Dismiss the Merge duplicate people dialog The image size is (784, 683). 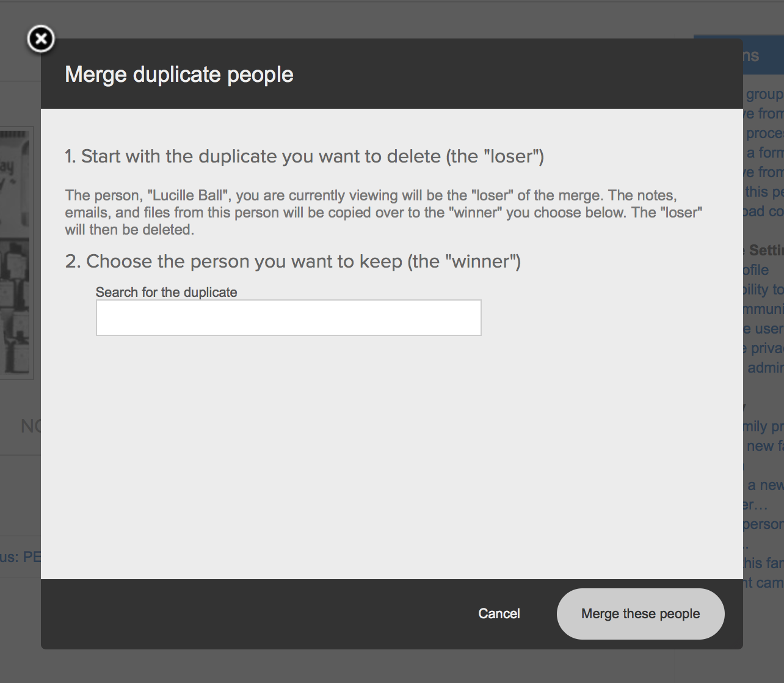(x=40, y=38)
